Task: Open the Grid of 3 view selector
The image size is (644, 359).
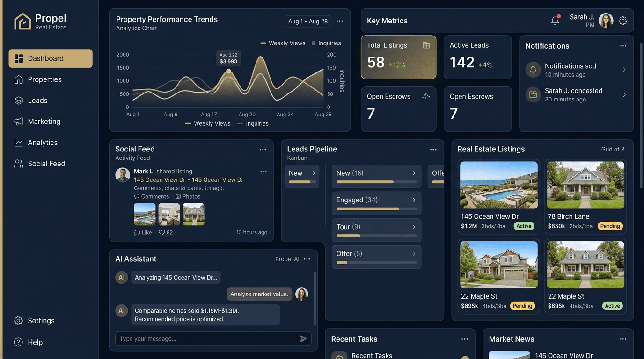Action: click(x=613, y=150)
